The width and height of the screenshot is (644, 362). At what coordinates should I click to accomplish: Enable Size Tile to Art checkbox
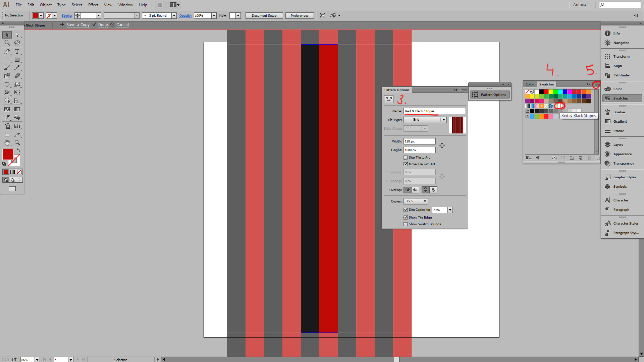(x=406, y=158)
